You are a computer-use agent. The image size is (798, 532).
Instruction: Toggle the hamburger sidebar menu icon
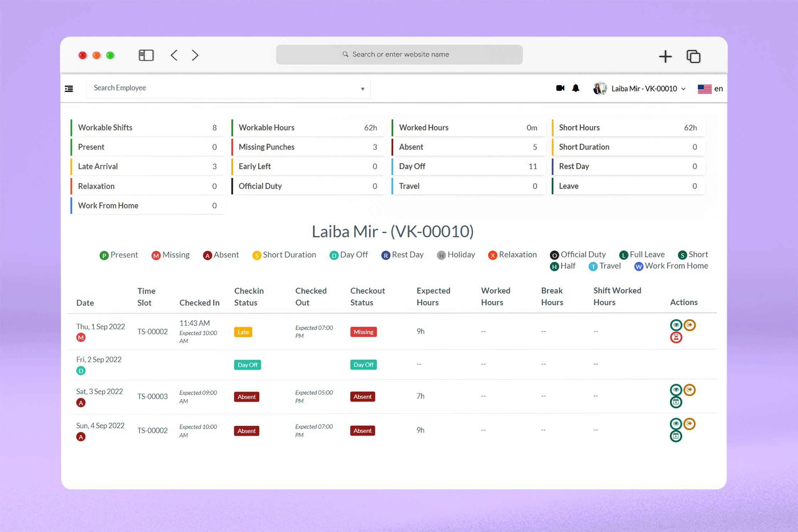(69, 89)
